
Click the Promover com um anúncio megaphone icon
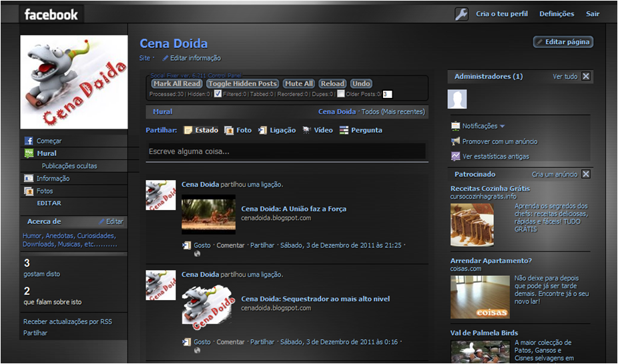(x=456, y=141)
